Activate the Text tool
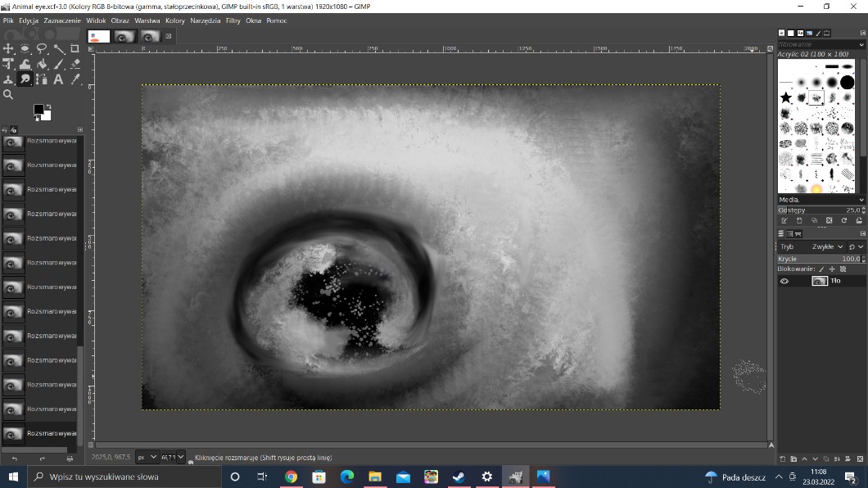 [x=58, y=79]
